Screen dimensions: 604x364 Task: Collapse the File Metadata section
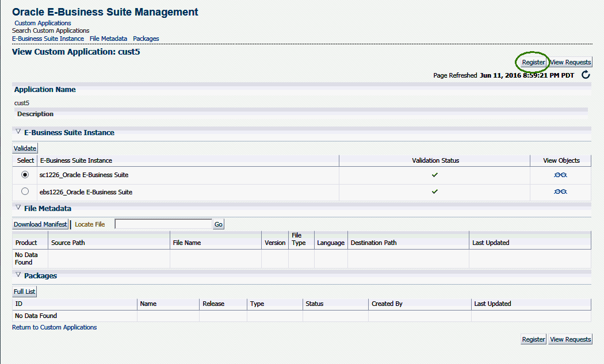tap(18, 208)
